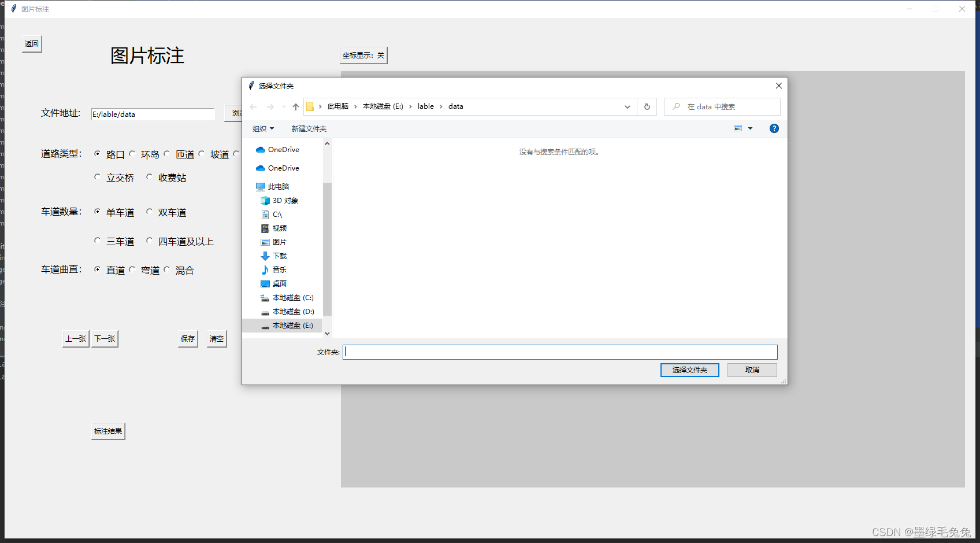
Task: Click the up arrow to go to parent folder
Action: [295, 106]
